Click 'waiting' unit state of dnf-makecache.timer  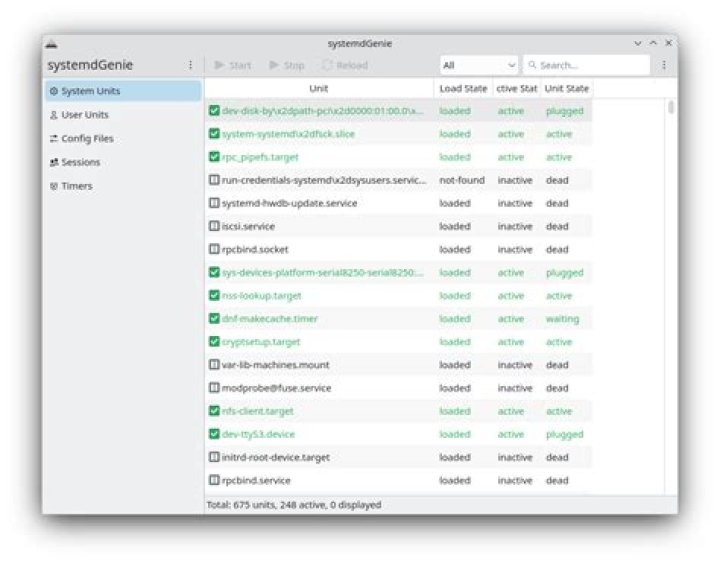coord(562,319)
